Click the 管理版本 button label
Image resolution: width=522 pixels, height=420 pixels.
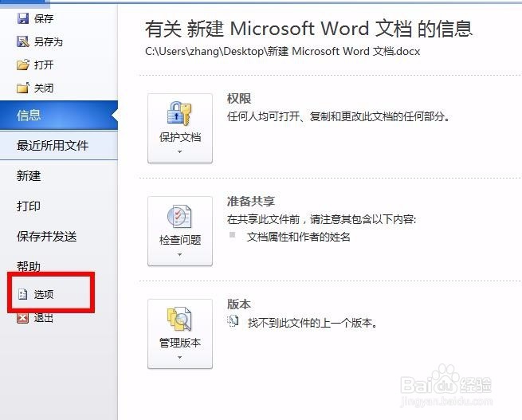[x=180, y=343]
